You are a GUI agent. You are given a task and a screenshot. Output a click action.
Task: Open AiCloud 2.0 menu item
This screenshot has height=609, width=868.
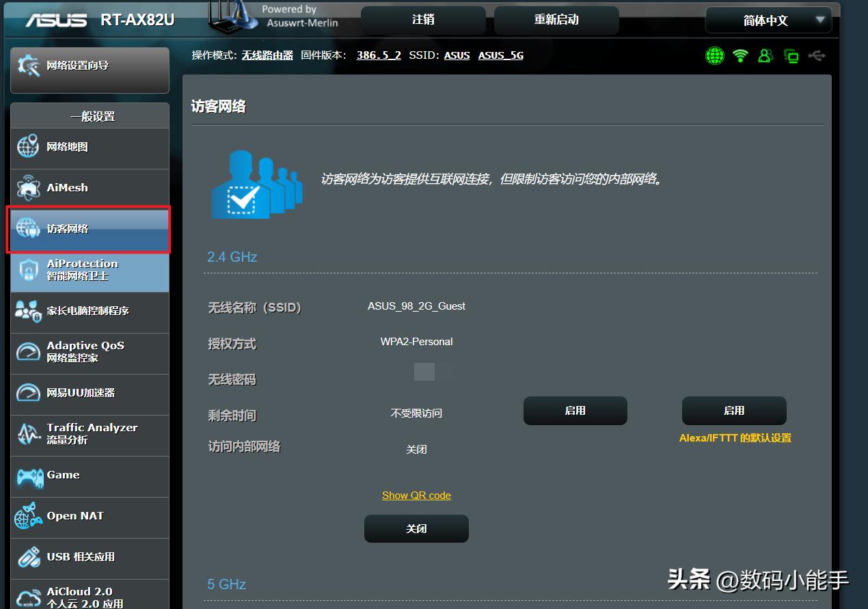(90, 595)
